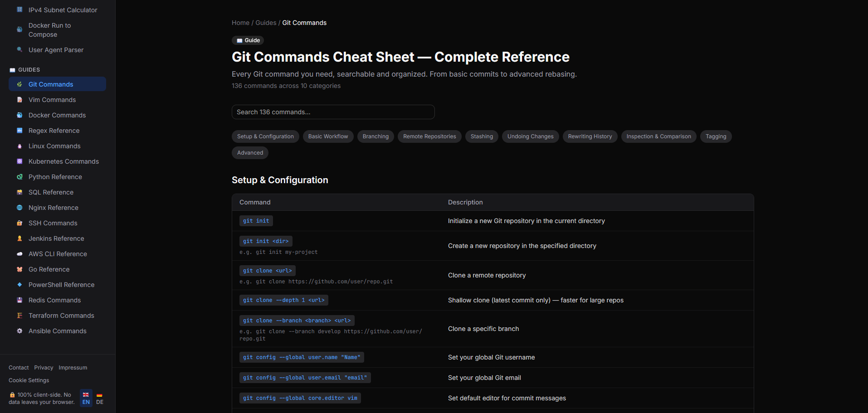Screen dimensions: 868x413
Task: Navigate to Home via the breadcrumb
Action: [240, 23]
